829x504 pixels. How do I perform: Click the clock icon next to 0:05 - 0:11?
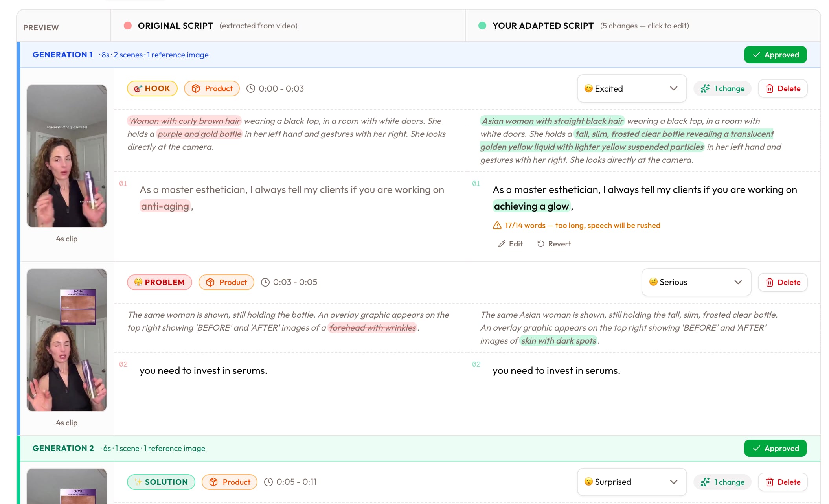pyautogui.click(x=268, y=482)
